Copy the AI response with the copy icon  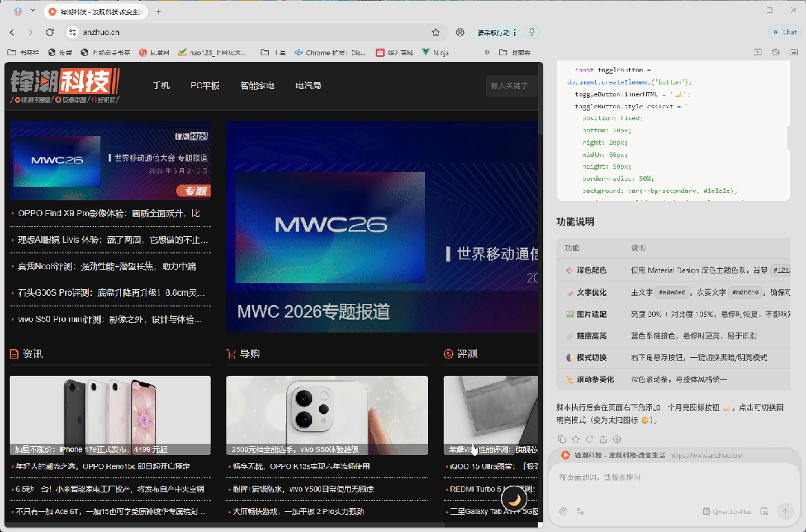point(562,439)
